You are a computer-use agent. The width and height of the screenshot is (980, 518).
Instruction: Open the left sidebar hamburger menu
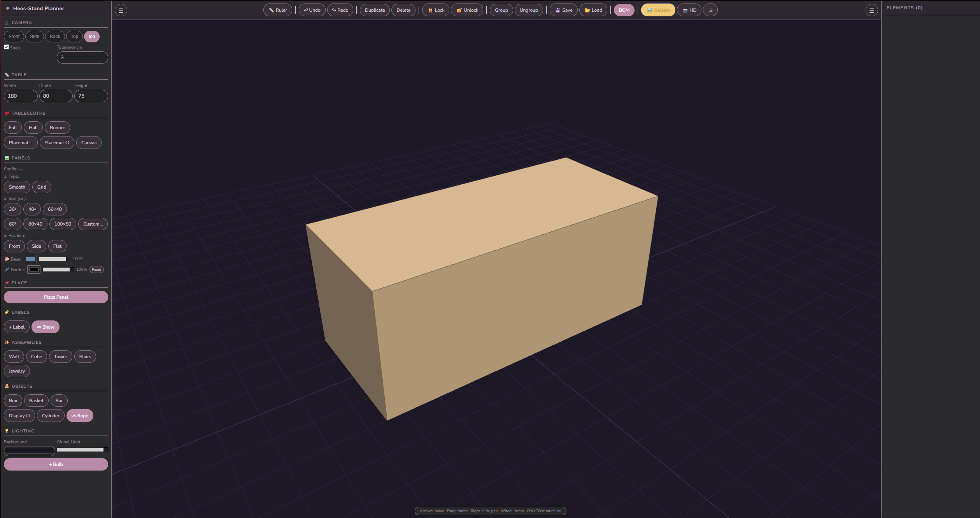point(121,10)
